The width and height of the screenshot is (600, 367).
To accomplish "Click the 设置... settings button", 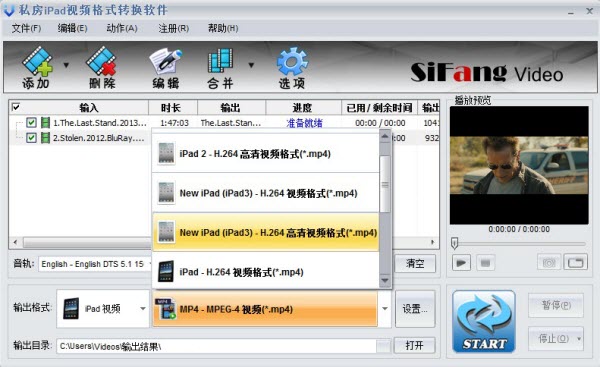I will (415, 308).
